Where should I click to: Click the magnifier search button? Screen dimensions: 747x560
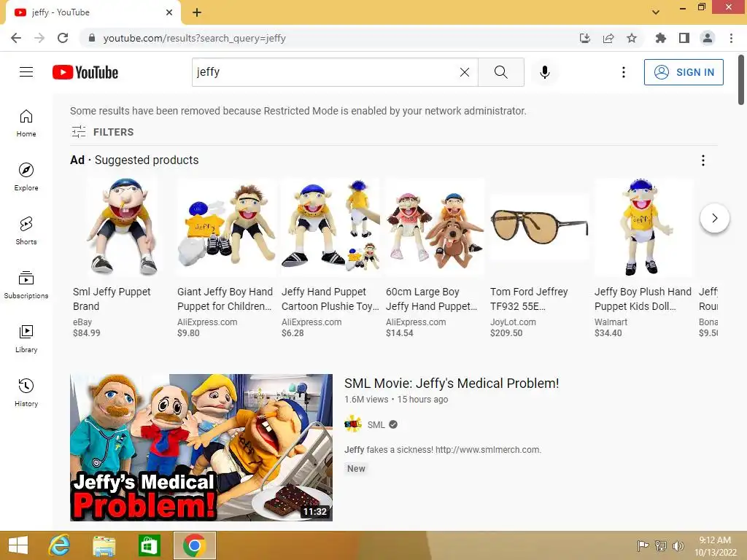tap(500, 72)
